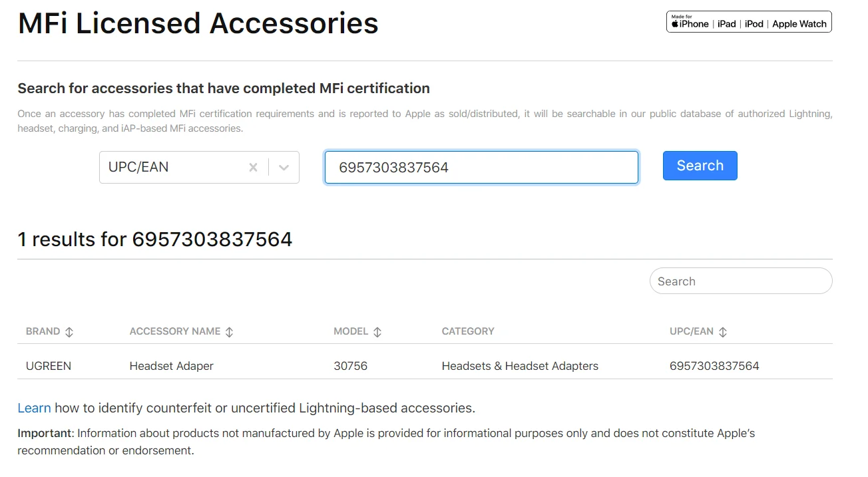Select the UGREEN brand cell

[49, 366]
